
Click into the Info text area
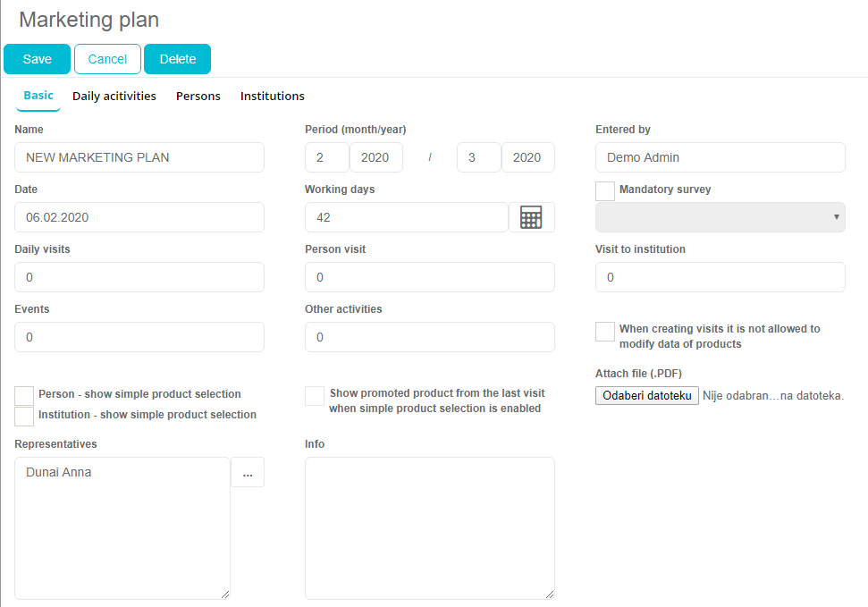(x=429, y=527)
